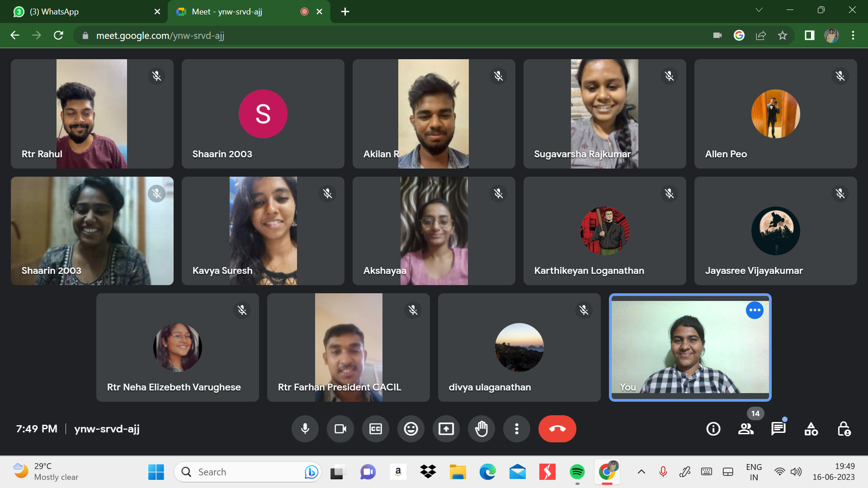868x488 pixels.
Task: Raise hand in the meeting
Action: click(x=481, y=429)
